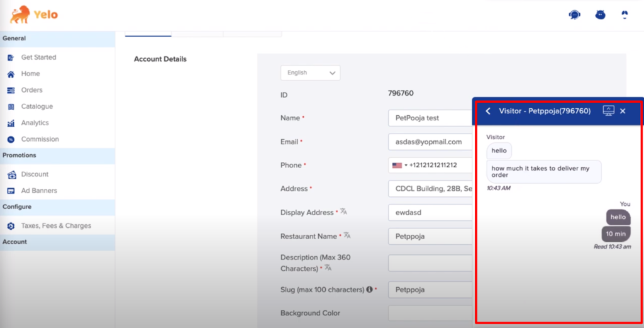Screen dimensions: 644x328
Task: Click the Slug info icon
Action: (369, 290)
